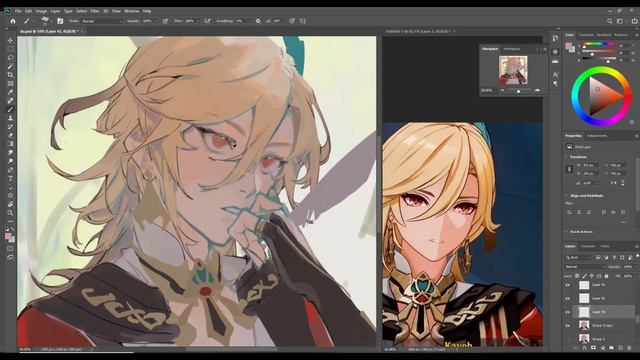Open the Image menu

pyautogui.click(x=41, y=11)
